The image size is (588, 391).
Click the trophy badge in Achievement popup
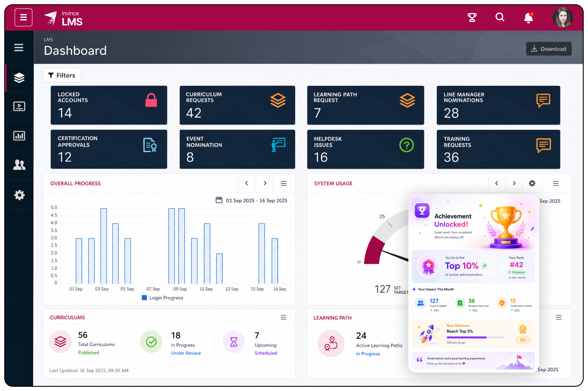pos(422,210)
